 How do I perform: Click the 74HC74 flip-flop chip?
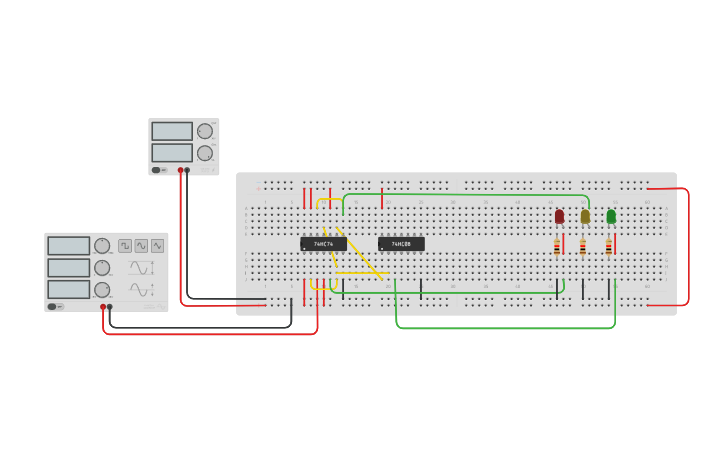323,244
